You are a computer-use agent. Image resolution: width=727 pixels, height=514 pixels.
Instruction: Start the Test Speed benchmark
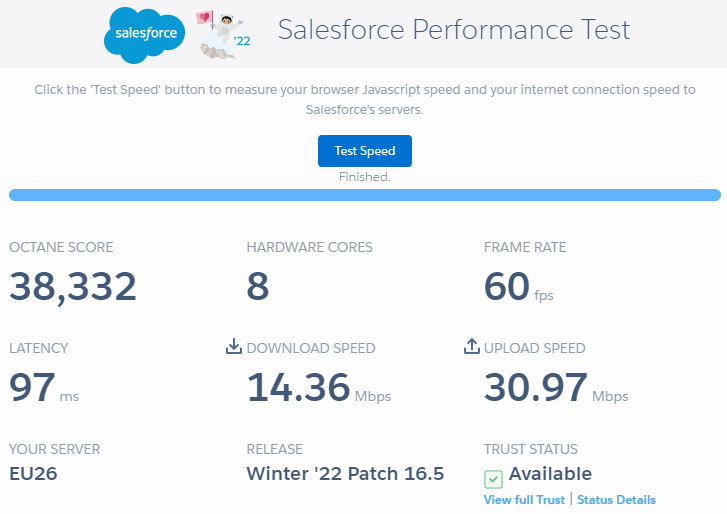click(365, 151)
